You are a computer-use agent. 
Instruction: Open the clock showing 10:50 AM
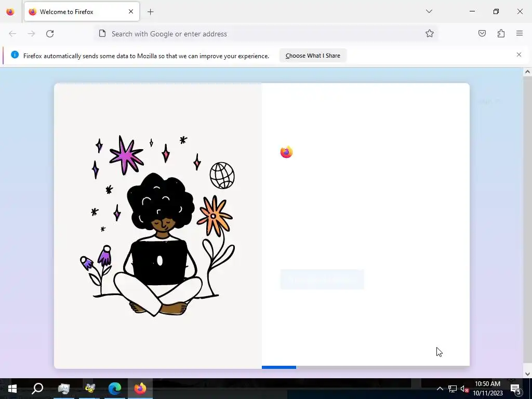[487, 389]
